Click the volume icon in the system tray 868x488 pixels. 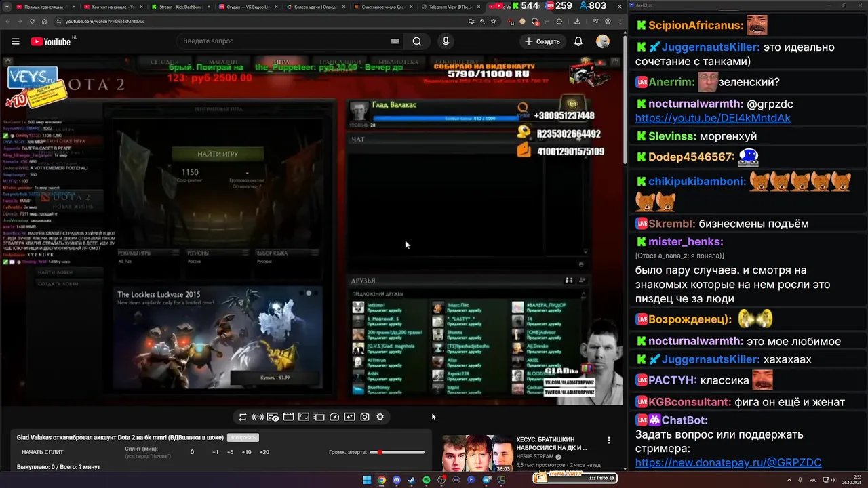point(833,480)
